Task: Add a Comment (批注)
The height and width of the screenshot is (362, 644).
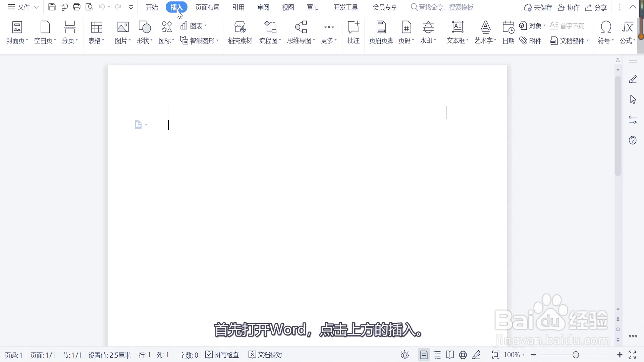Action: 354,33
